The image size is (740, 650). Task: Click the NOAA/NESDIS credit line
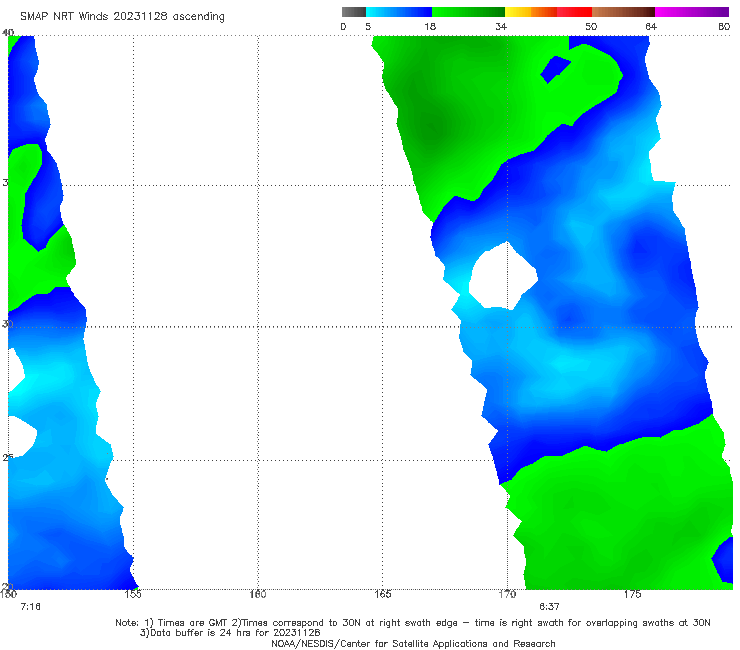(413, 643)
